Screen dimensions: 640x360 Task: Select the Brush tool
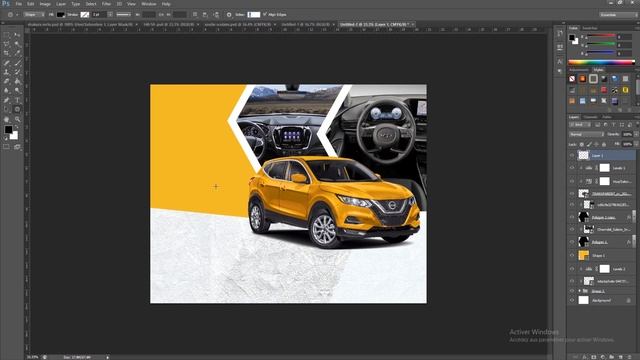[x=17, y=63]
